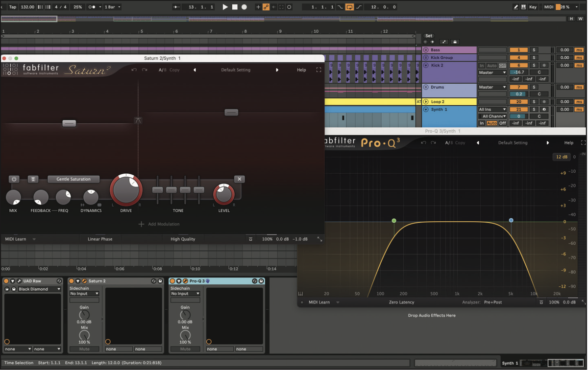Open the Pro-Q 3 Help menu
588x370 pixels.
[x=568, y=143]
